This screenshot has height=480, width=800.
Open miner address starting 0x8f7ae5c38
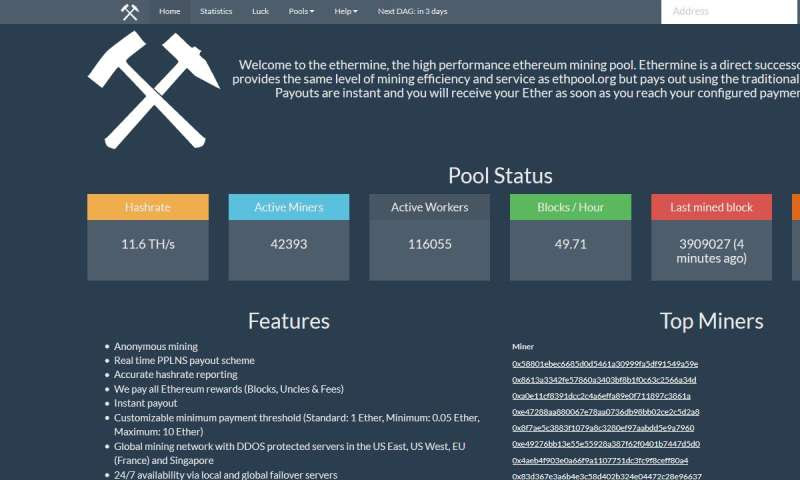(x=603, y=427)
